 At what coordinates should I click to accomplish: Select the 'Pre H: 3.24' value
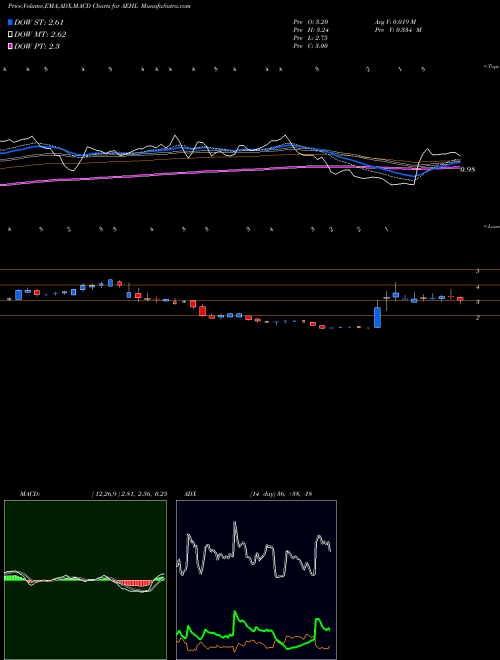[311, 29]
